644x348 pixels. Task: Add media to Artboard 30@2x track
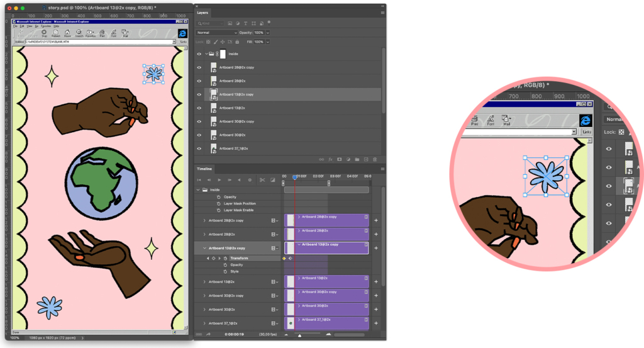[376, 310]
